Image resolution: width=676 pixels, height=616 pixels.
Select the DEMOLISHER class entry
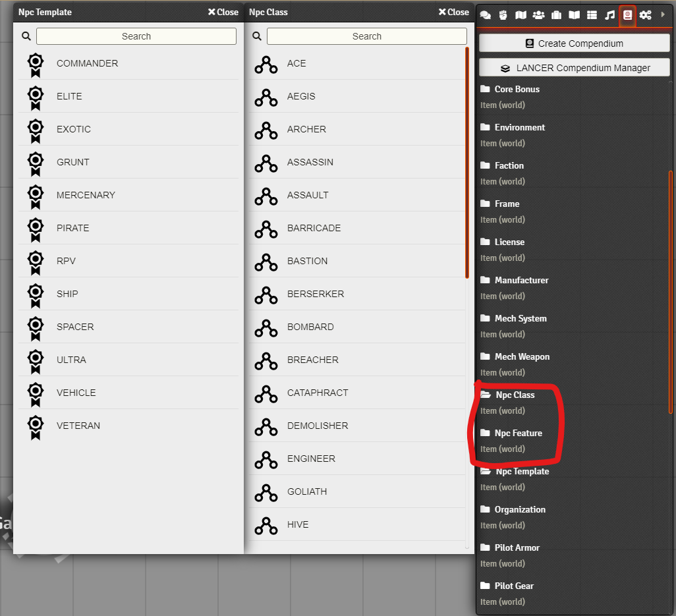(357, 426)
